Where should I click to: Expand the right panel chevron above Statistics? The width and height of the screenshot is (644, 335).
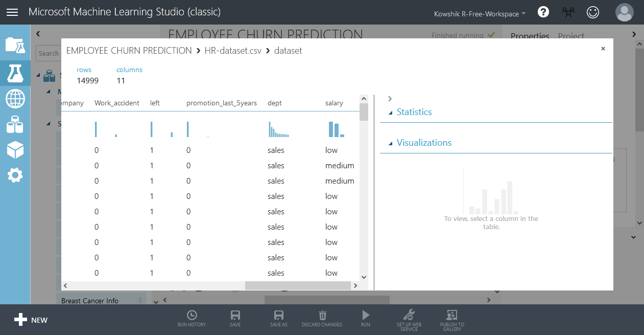click(389, 99)
